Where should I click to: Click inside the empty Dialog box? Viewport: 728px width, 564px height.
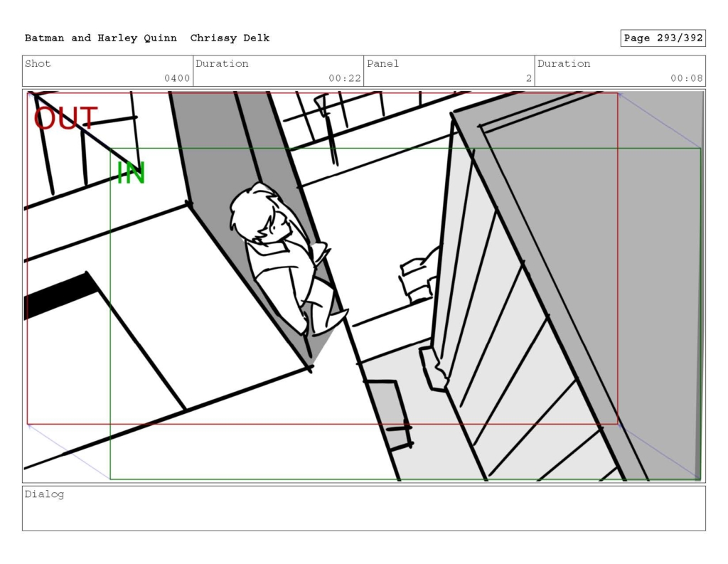(364, 509)
